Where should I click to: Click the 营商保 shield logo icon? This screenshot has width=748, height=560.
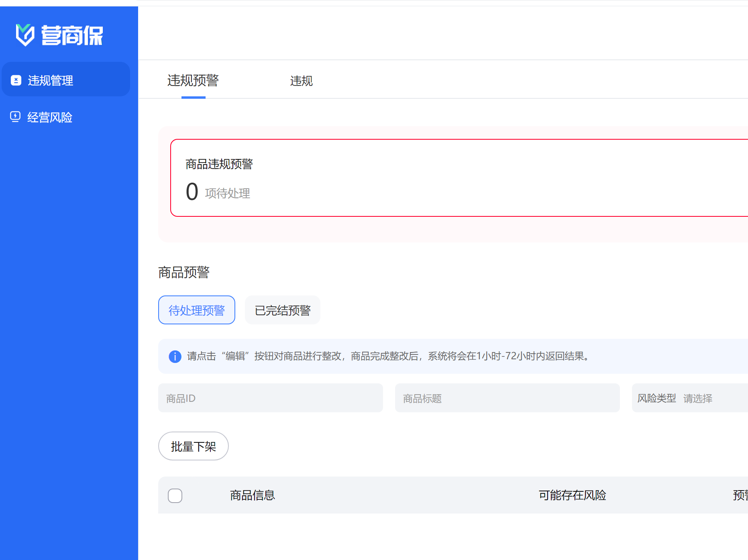25,35
